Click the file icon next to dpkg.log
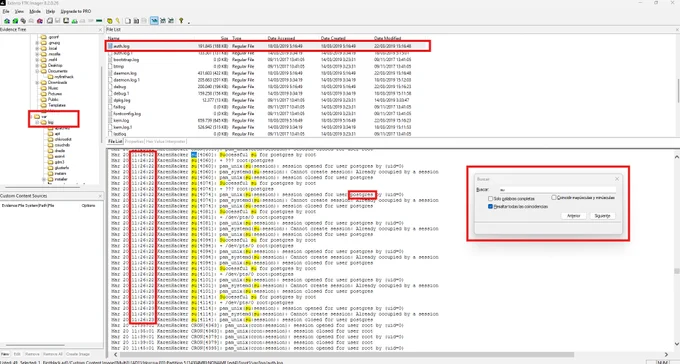The width and height of the screenshot is (680, 364). (x=110, y=100)
